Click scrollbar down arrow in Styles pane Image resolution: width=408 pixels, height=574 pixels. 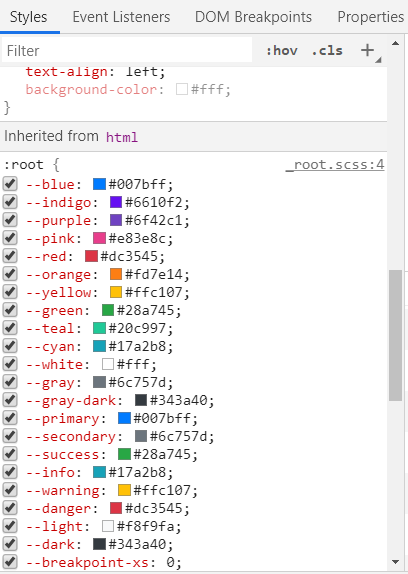[395, 562]
